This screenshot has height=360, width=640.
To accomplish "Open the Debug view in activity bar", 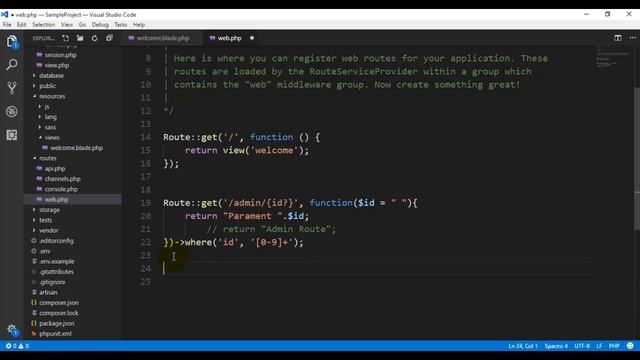I will pos(12,111).
